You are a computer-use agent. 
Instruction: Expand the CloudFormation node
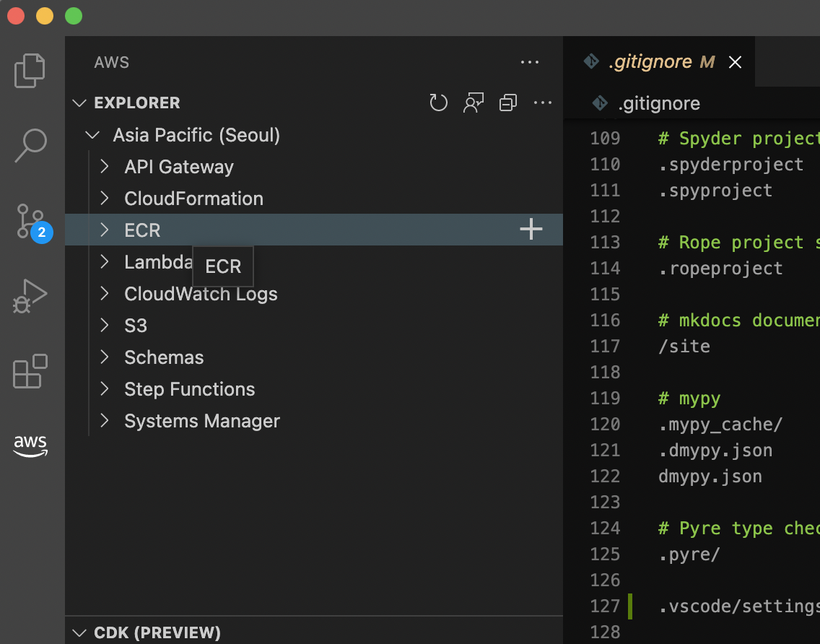tap(104, 198)
